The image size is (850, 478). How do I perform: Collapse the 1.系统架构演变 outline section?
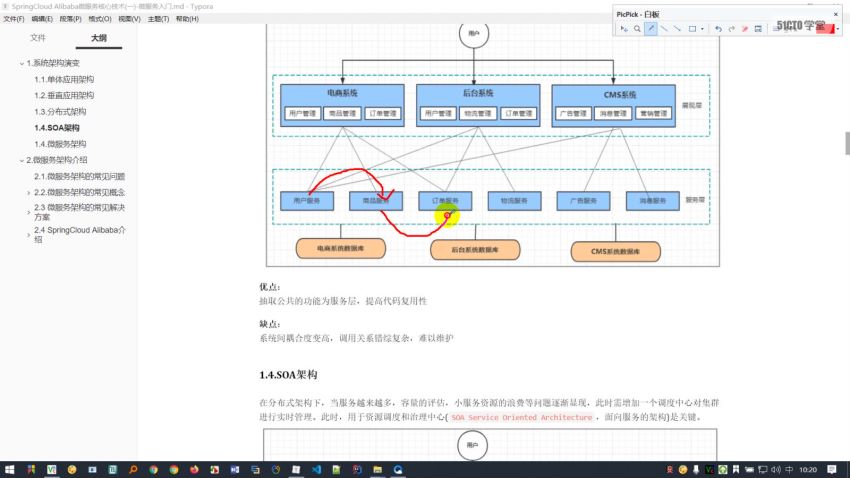[x=22, y=63]
